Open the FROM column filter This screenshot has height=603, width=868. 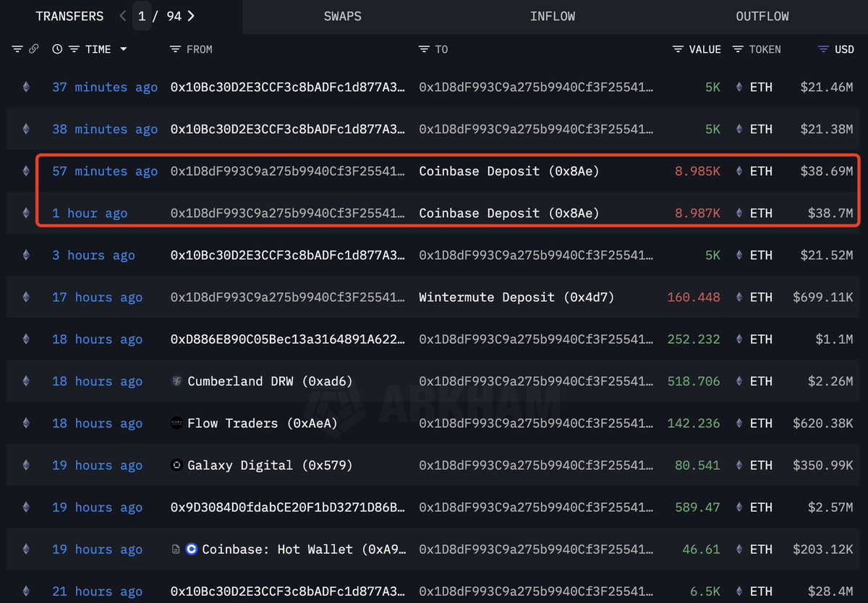coord(175,49)
